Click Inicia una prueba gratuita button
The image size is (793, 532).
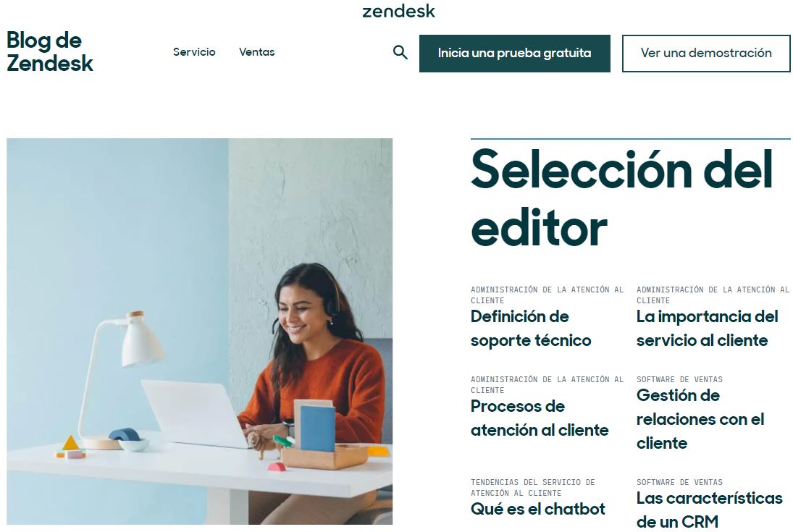click(514, 53)
